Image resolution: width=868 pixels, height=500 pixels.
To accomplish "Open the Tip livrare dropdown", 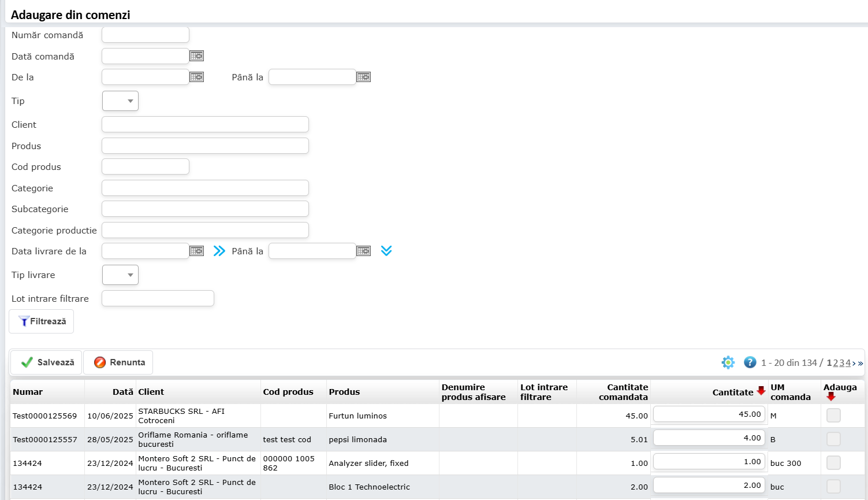I will click(x=120, y=275).
